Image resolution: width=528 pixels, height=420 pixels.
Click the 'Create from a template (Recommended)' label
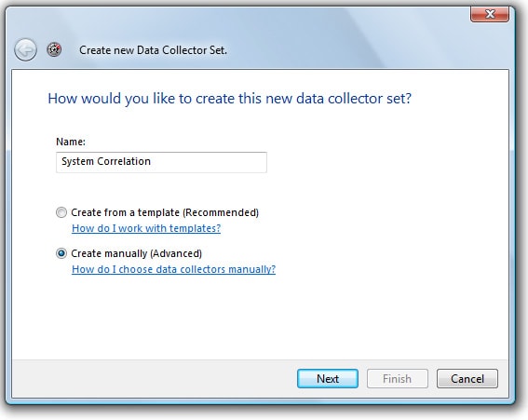[165, 212]
